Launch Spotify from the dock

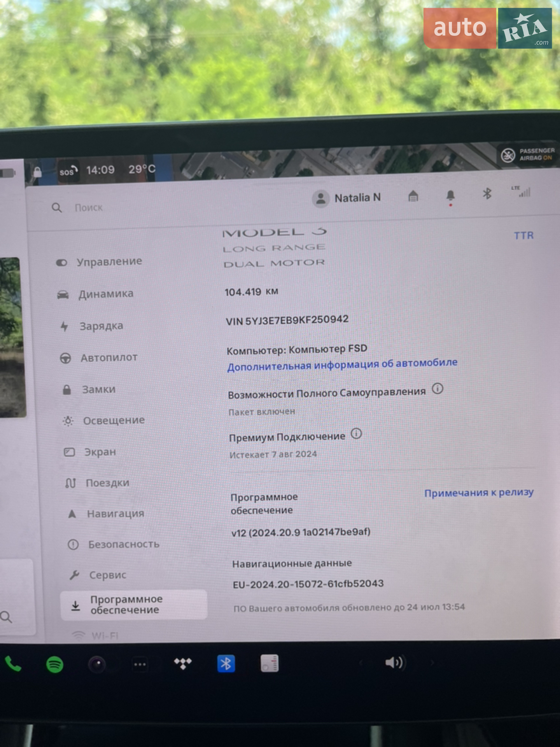click(x=55, y=664)
